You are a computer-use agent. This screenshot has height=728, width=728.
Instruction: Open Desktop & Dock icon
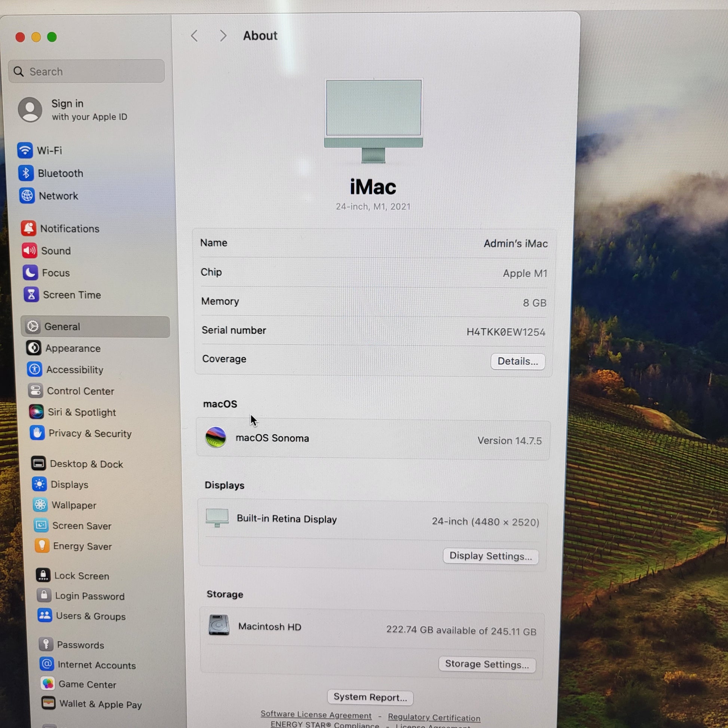[x=39, y=464]
